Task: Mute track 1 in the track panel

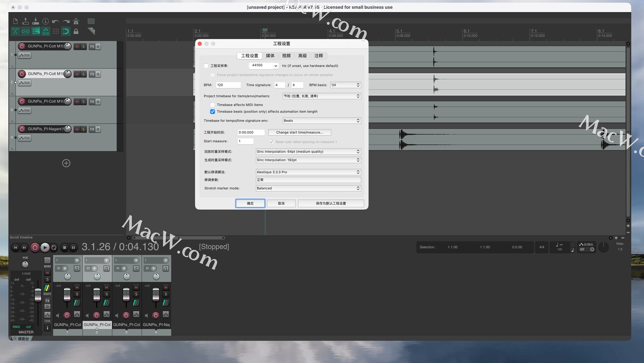Action: [77, 47]
